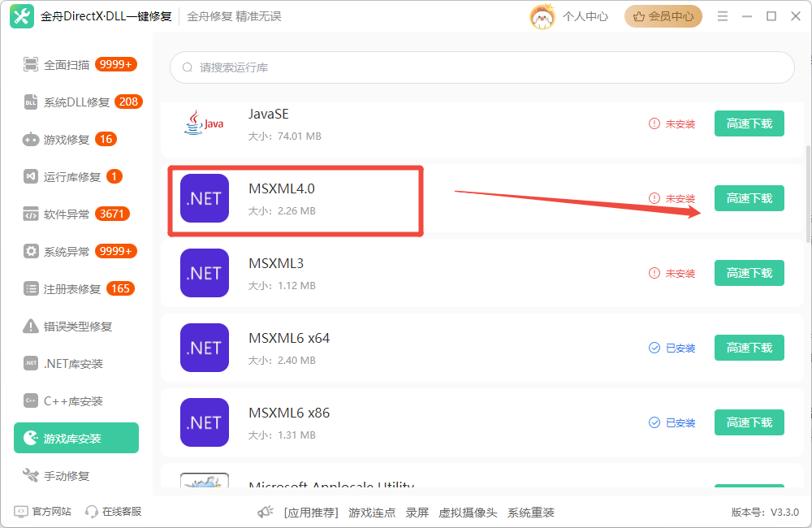Viewport: 812px width, 528px height.
Task: Click the software exception code icon
Action: (x=31, y=214)
